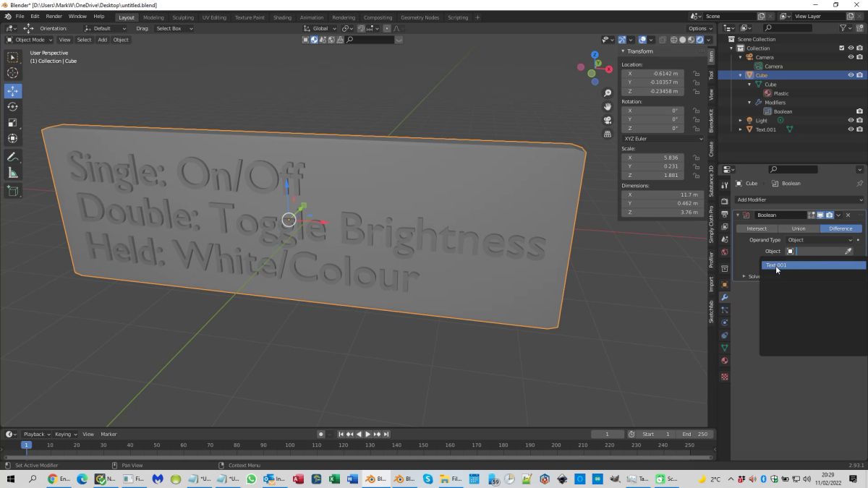Toggle Boolean modifier viewport display
Image resolution: width=868 pixels, height=488 pixels.
click(x=820, y=215)
